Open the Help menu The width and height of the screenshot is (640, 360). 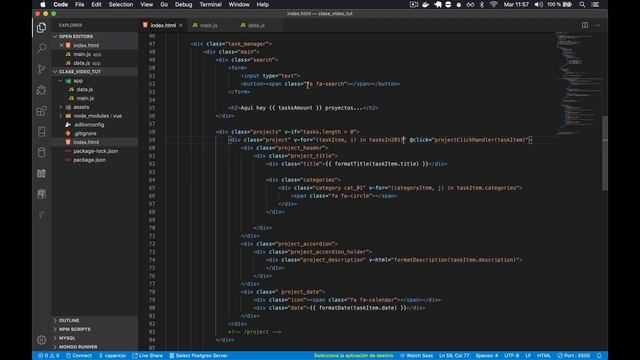coord(262,4)
